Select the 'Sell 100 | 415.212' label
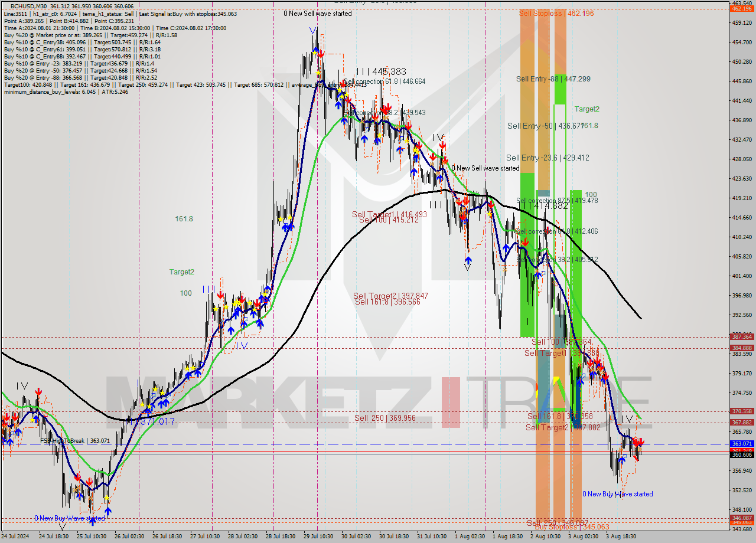This screenshot has width=756, height=543. pos(389,220)
